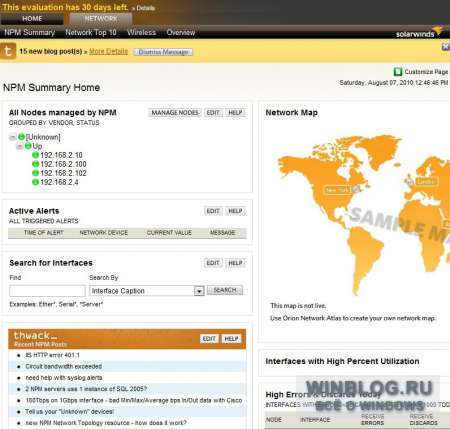Click status icon of 192.168.2.4

point(35,182)
